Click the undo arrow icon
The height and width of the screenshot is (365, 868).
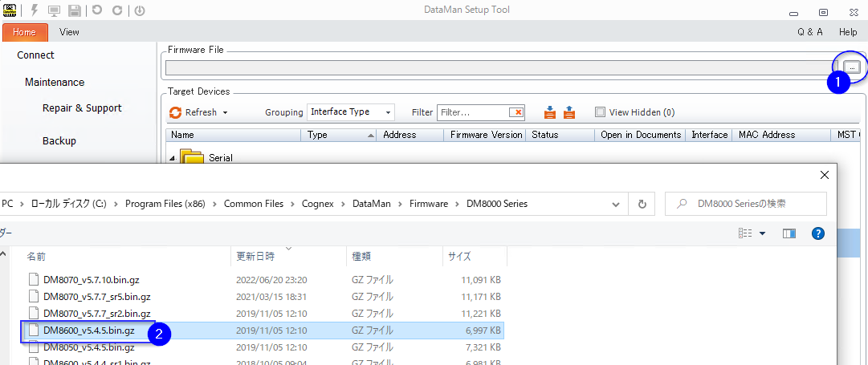tap(97, 10)
